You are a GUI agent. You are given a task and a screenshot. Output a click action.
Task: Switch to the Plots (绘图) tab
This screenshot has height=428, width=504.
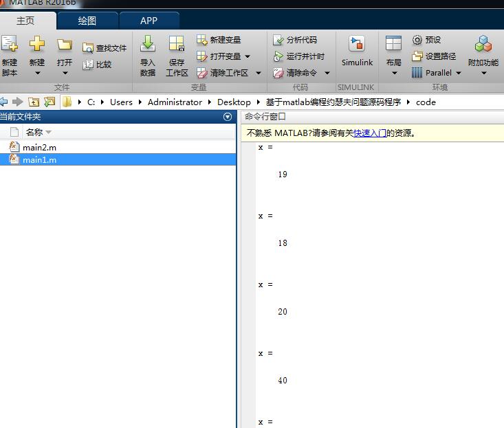(x=87, y=21)
